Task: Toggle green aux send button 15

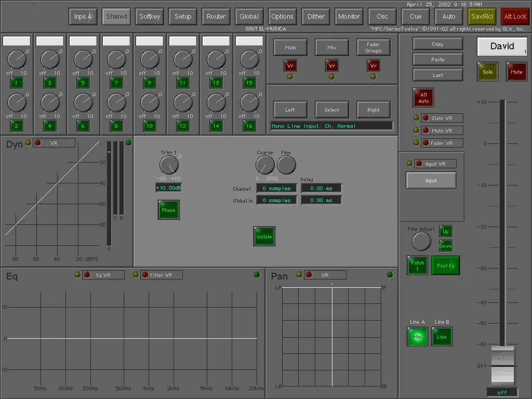Action: click(249, 83)
